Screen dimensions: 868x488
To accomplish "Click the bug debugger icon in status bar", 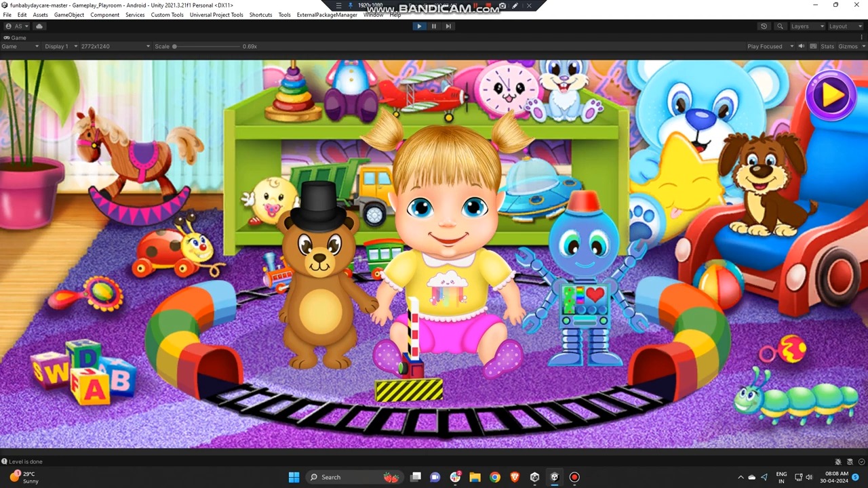I will [x=838, y=462].
